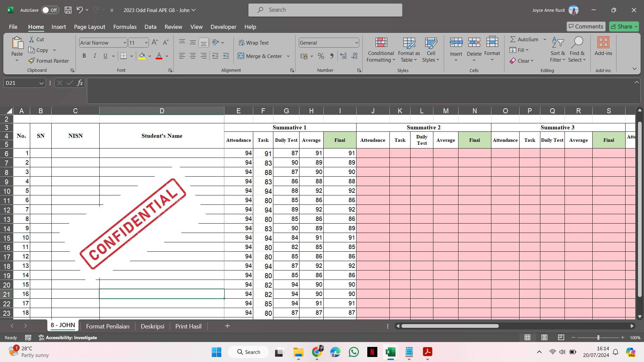Expand the General number format dropdown
644x362 pixels.
[356, 43]
